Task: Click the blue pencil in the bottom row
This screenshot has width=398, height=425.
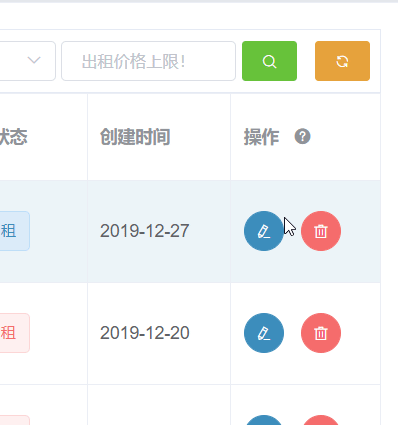Action: tap(264, 420)
